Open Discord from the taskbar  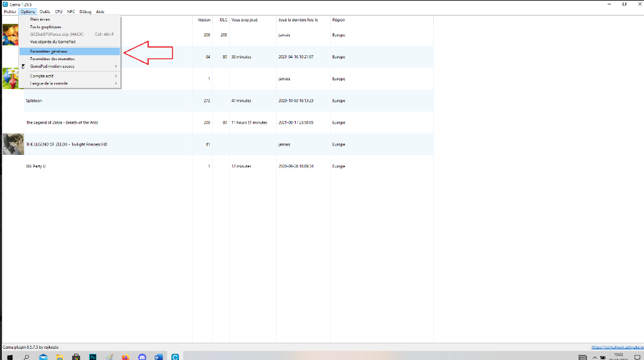tap(142, 356)
